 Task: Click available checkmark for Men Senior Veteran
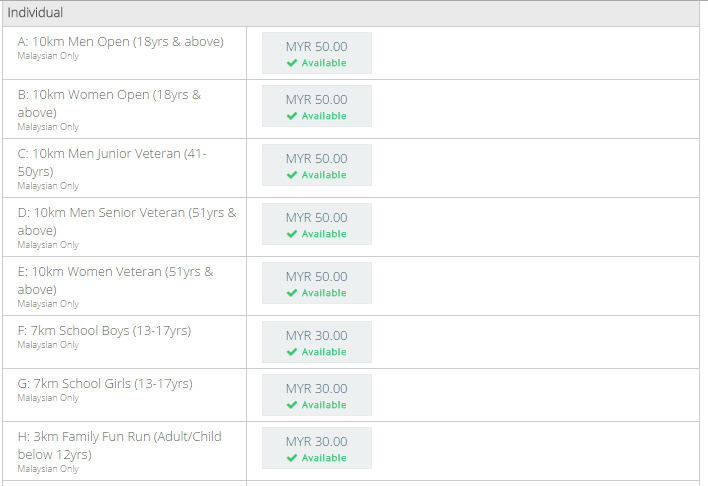[292, 234]
